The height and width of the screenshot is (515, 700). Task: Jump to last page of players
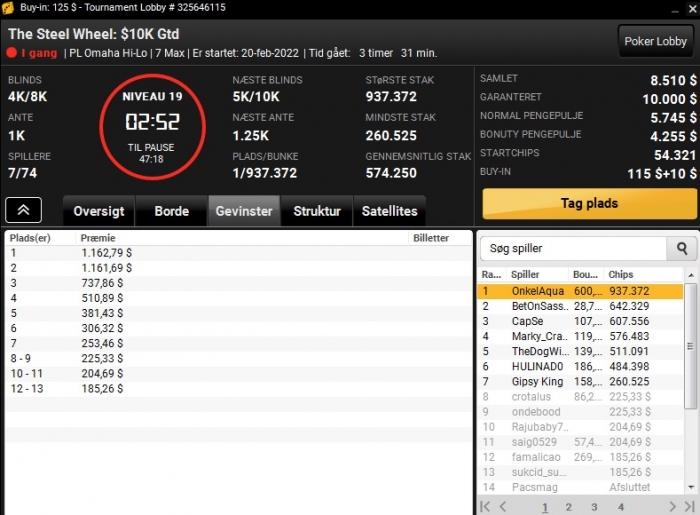tap(690, 507)
